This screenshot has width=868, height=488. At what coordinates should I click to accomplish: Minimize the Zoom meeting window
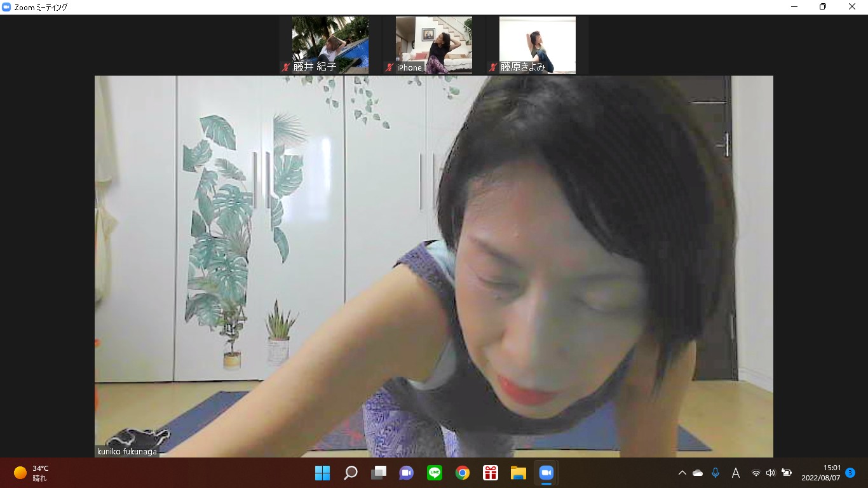(x=794, y=7)
